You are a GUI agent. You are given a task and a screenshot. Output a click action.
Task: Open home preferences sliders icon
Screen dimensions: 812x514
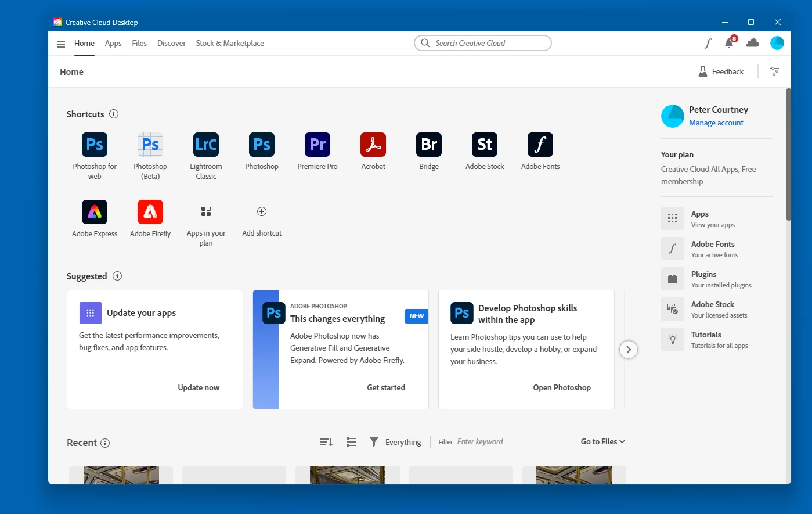point(775,71)
